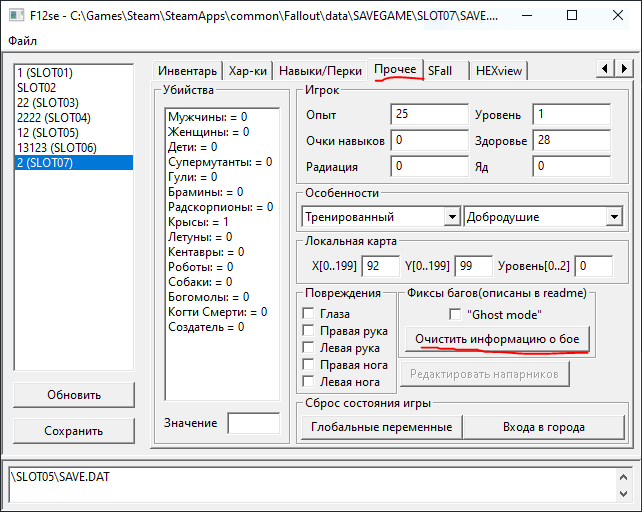642x512 pixels.
Task: Click the tab scroll right arrow
Action: [x=624, y=68]
